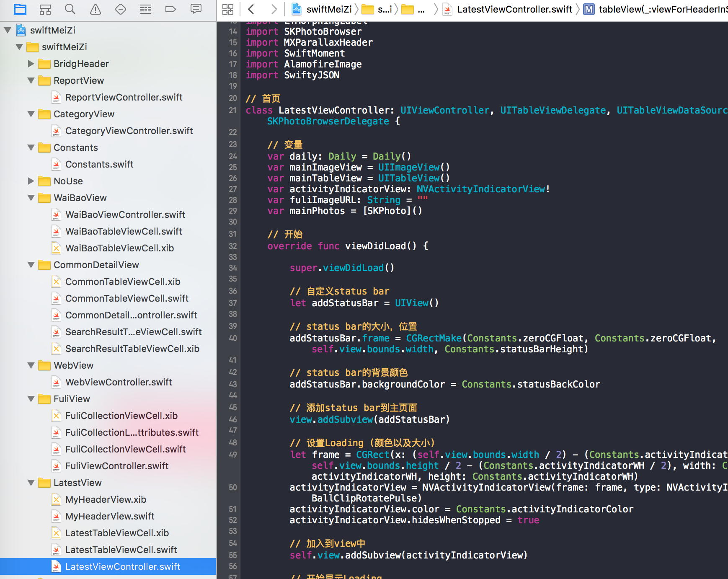728x579 pixels.
Task: Go forward with the right arrow
Action: (x=274, y=9)
